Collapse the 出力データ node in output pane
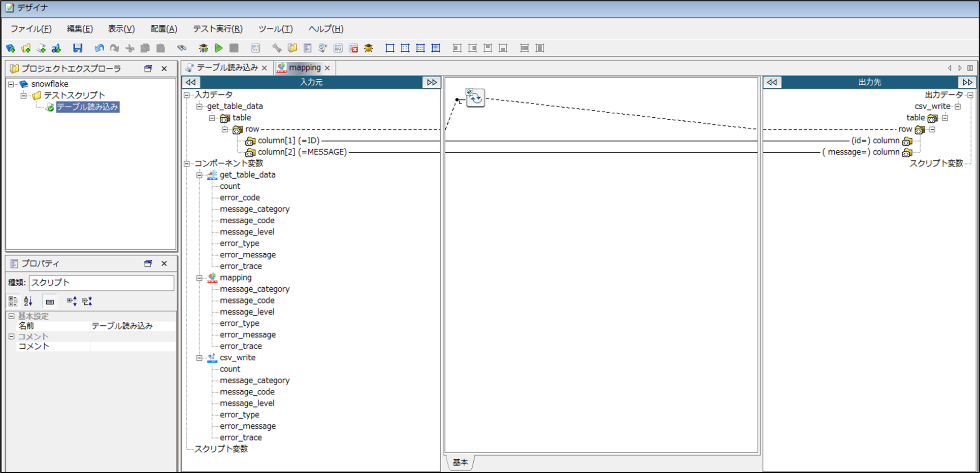The width and height of the screenshot is (980, 473). point(970,95)
